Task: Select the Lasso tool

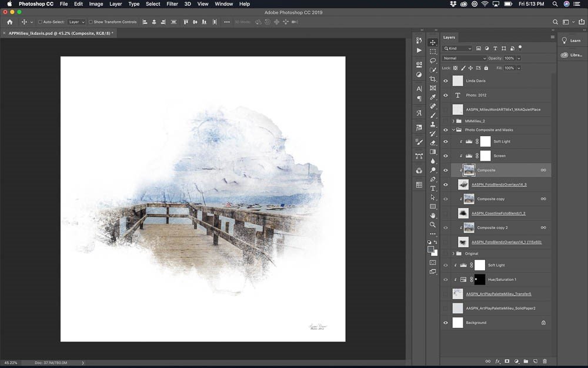Action: [433, 61]
